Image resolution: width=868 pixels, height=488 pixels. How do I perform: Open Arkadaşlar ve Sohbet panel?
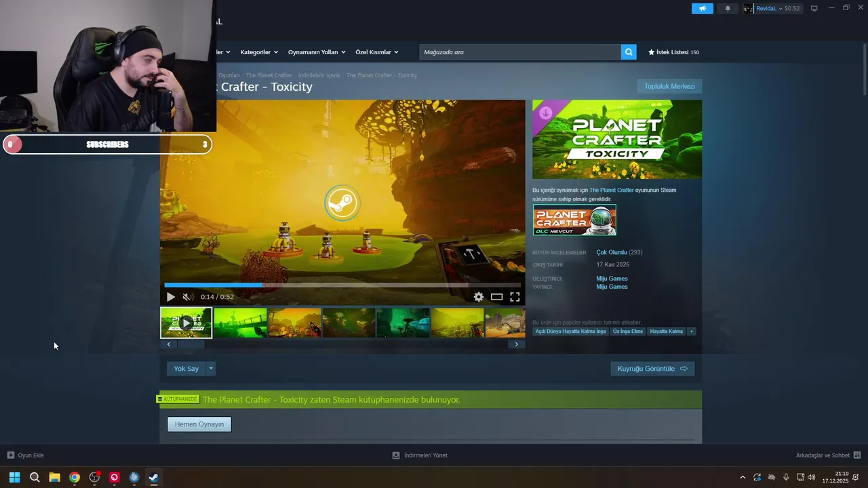(829, 455)
